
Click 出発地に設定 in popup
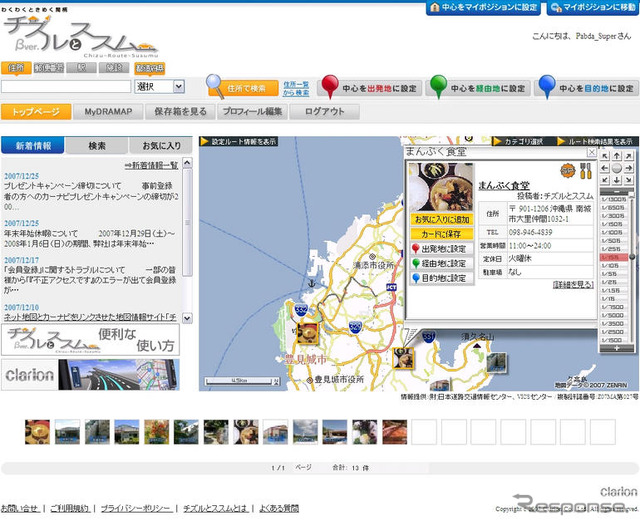pyautogui.click(x=442, y=249)
